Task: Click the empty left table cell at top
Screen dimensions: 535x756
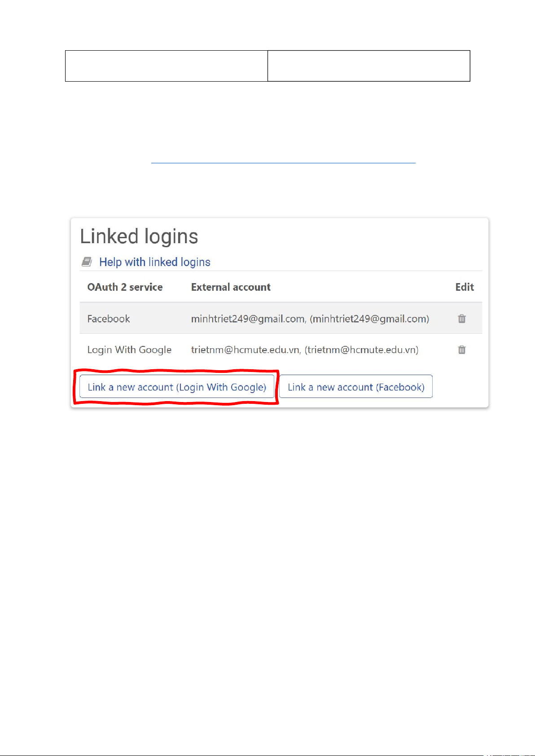Action: pyautogui.click(x=166, y=66)
